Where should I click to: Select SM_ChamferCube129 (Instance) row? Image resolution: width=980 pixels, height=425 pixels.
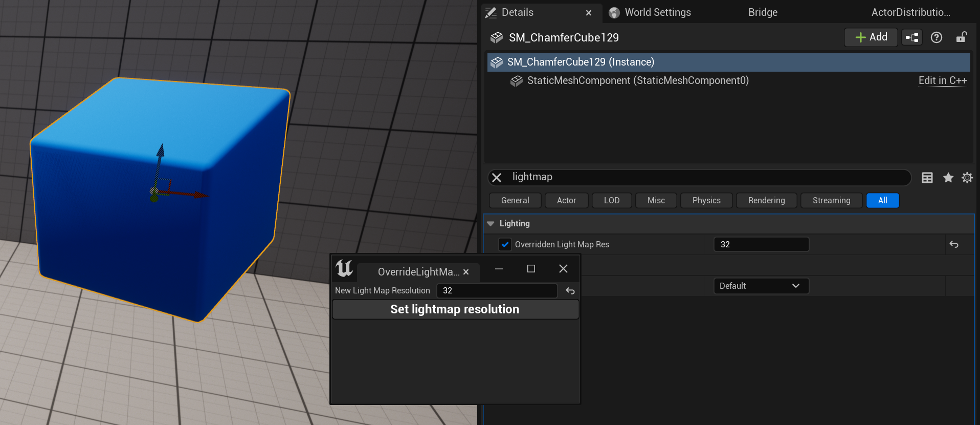click(728, 62)
